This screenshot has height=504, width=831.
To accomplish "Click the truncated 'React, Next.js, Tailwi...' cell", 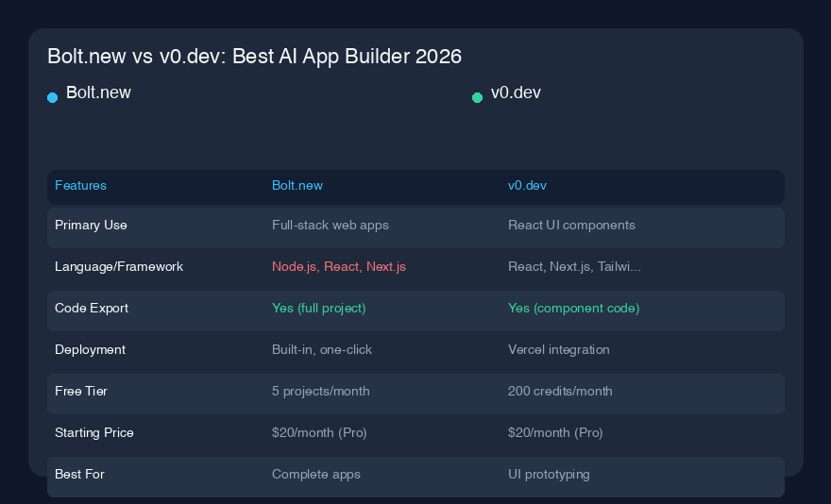I will point(574,266).
